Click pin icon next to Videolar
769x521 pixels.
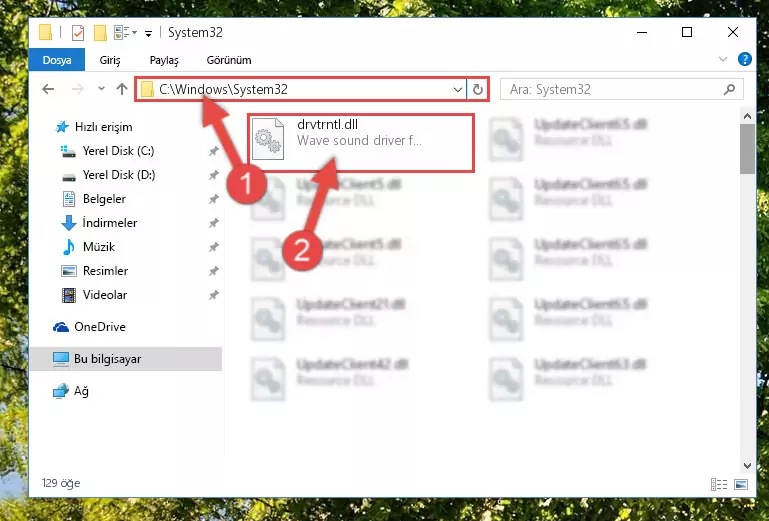[x=213, y=295]
